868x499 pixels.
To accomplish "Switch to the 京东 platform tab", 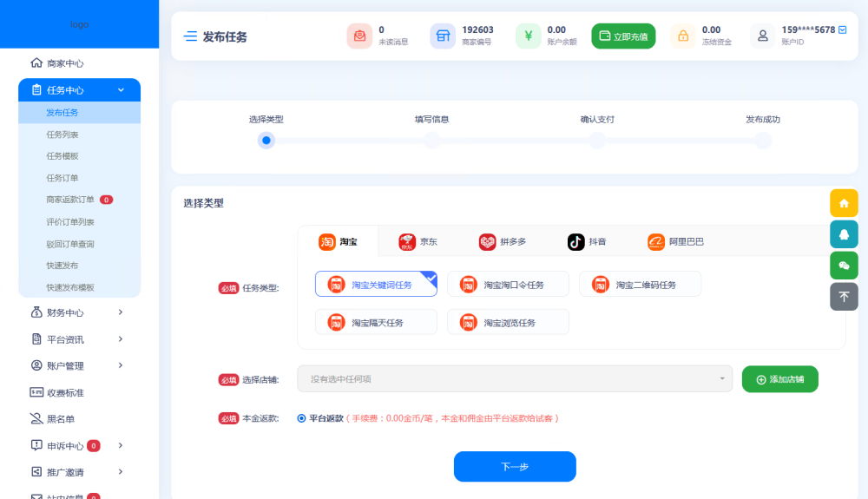I will click(x=418, y=242).
